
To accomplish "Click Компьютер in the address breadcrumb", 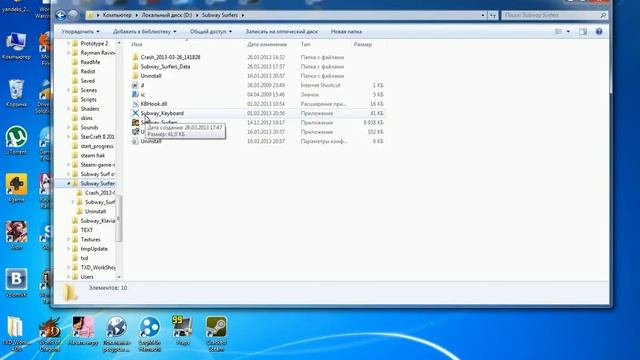I will [117, 15].
